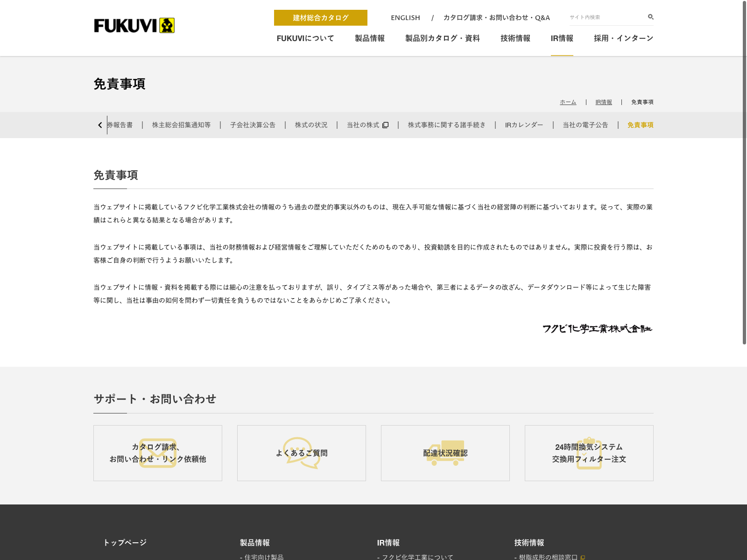Screen dimensions: 747x560
Task: Open the 24時間換気システム filter order card
Action: [x=589, y=453]
